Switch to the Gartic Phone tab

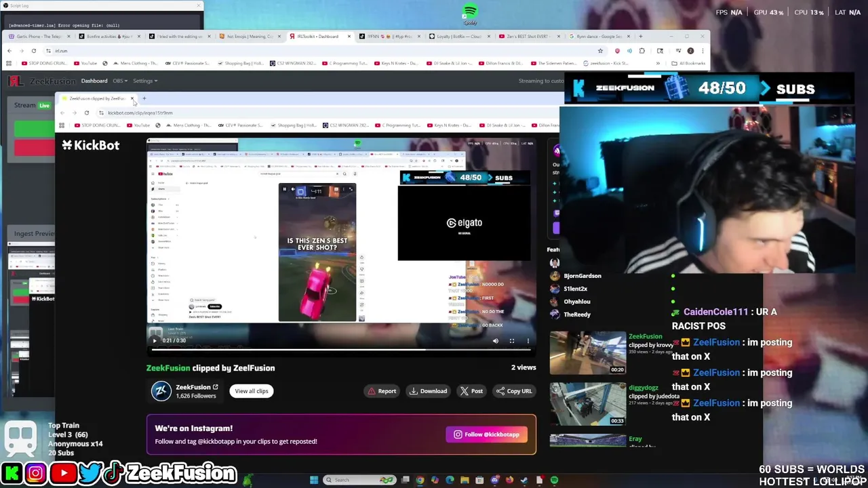point(39,36)
